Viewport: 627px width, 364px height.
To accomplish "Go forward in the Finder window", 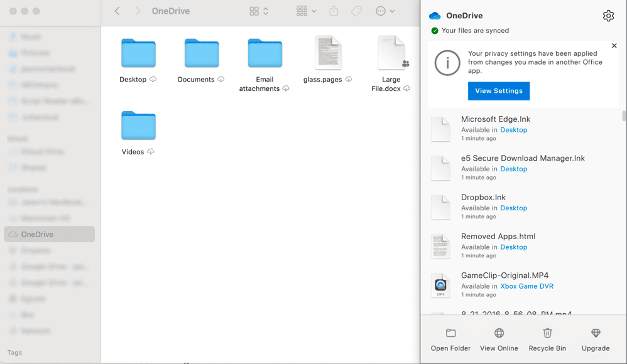I will pos(138,11).
